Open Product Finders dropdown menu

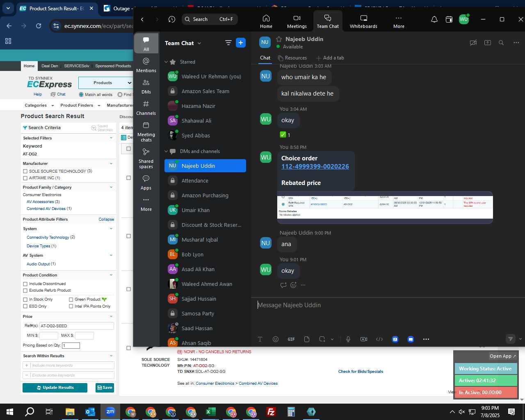coord(80,105)
